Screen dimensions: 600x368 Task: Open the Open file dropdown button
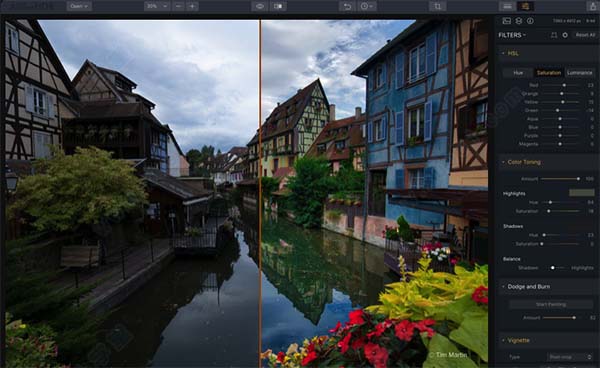click(79, 6)
